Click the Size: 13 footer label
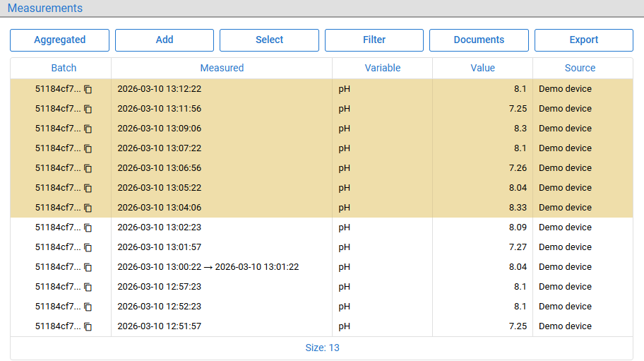 [322, 348]
